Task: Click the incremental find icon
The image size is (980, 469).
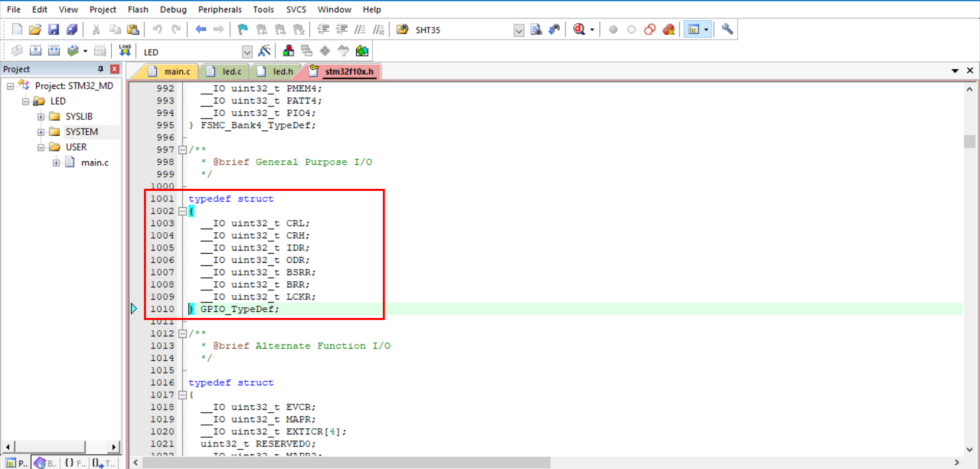Action: click(554, 30)
